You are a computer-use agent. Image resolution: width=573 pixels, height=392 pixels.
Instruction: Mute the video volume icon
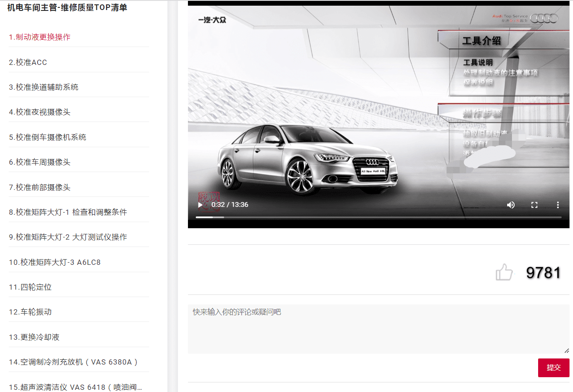(511, 205)
